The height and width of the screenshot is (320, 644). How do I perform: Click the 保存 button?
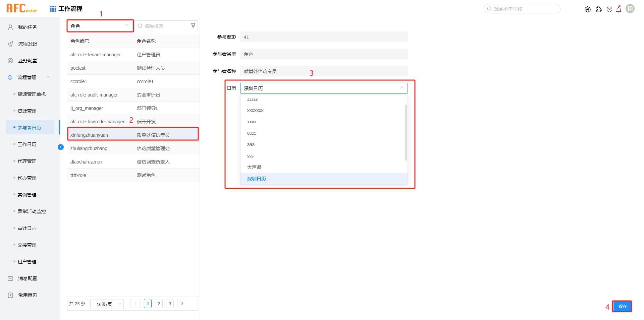click(x=622, y=306)
